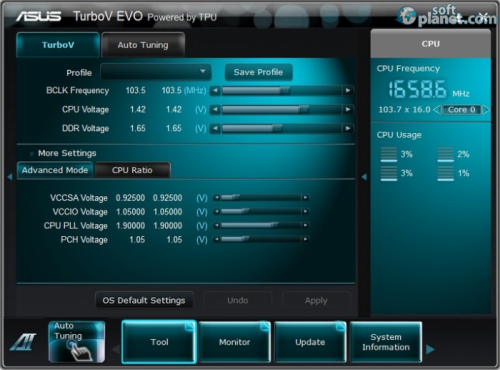Collapse the More Settings section
Viewport: 500px width, 370px height.
32,154
